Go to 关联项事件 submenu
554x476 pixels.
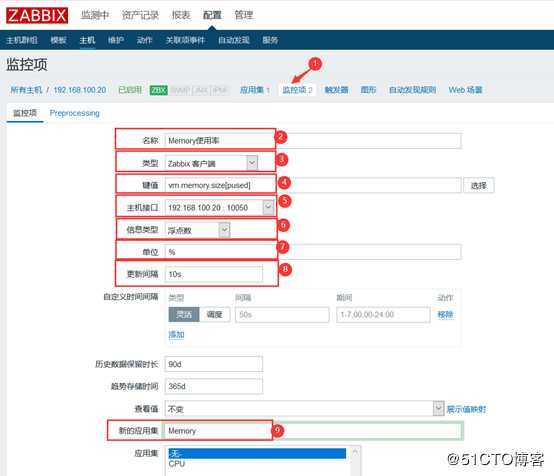(185, 40)
